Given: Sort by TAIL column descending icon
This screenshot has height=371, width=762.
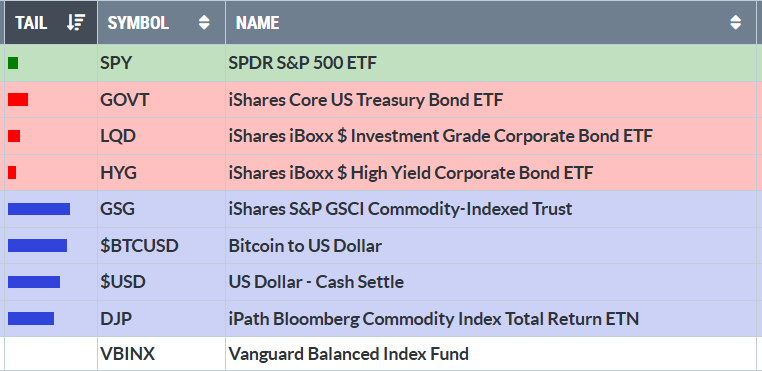Looking at the screenshot, I should point(76,22).
